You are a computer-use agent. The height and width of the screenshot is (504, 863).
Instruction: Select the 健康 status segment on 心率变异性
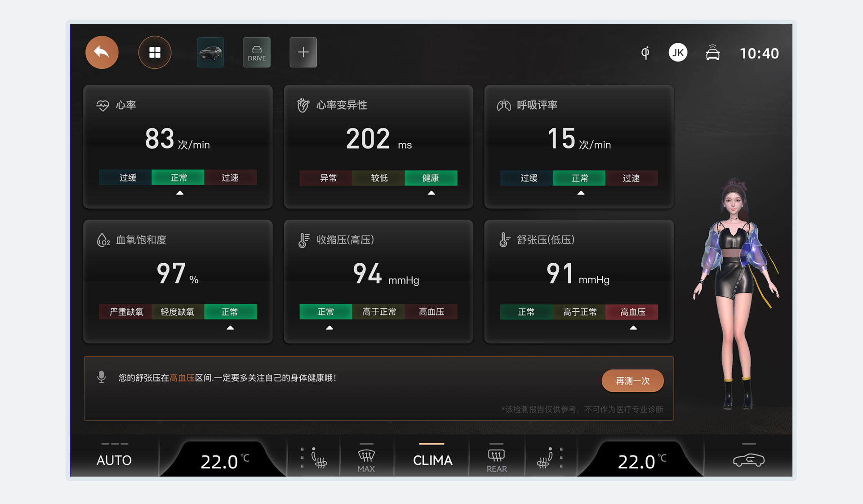431,178
